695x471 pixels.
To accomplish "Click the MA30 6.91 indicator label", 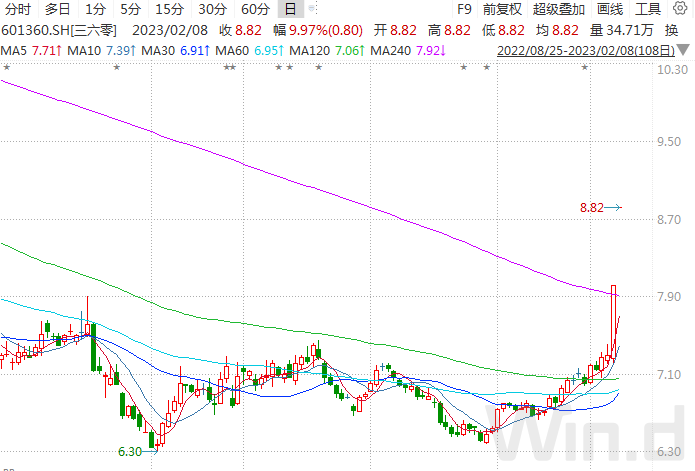I will pyautogui.click(x=176, y=51).
